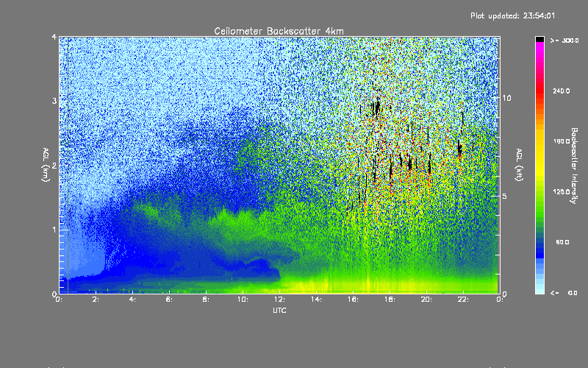Click the "6:" hour tick label
Image resolution: width=588 pixels, height=368 pixels.
pos(169,300)
